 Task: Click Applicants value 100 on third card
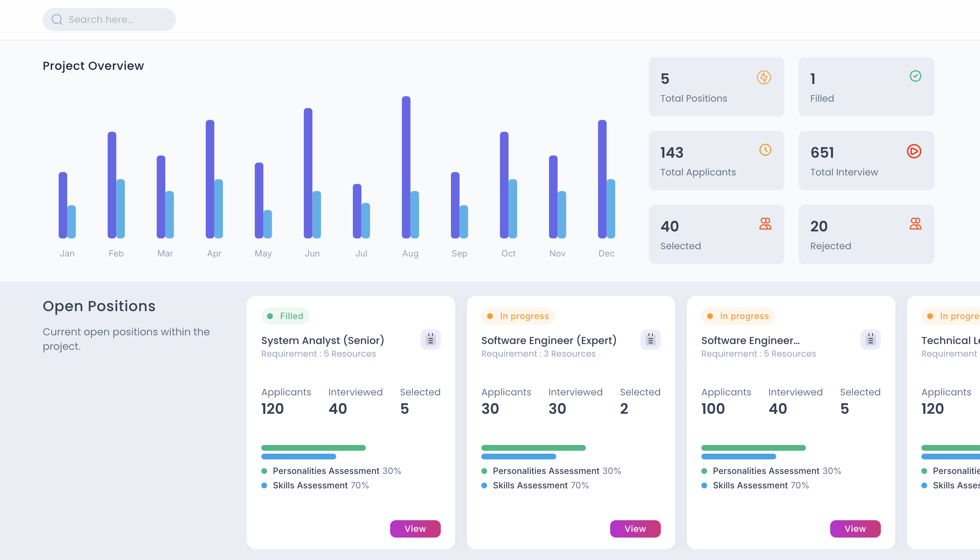713,408
